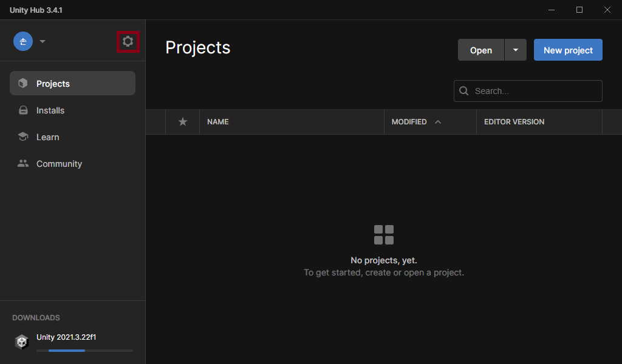Click the search magnifier icon
The height and width of the screenshot is (364, 622).
pyautogui.click(x=463, y=91)
